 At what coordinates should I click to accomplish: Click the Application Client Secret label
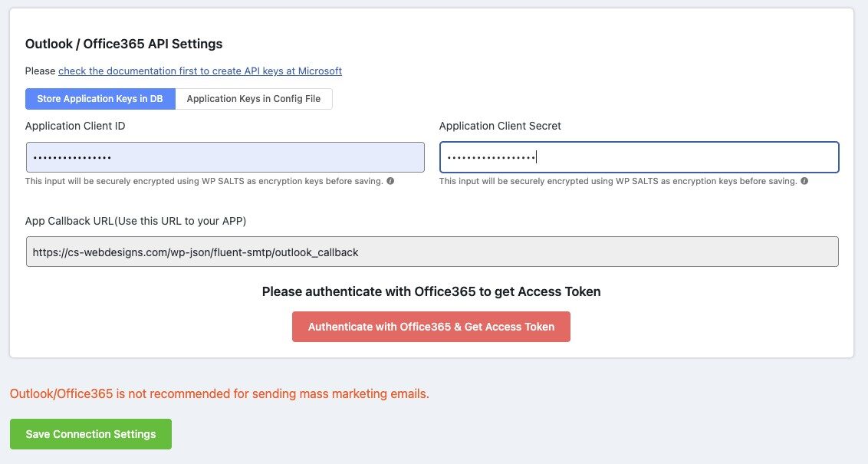[500, 126]
